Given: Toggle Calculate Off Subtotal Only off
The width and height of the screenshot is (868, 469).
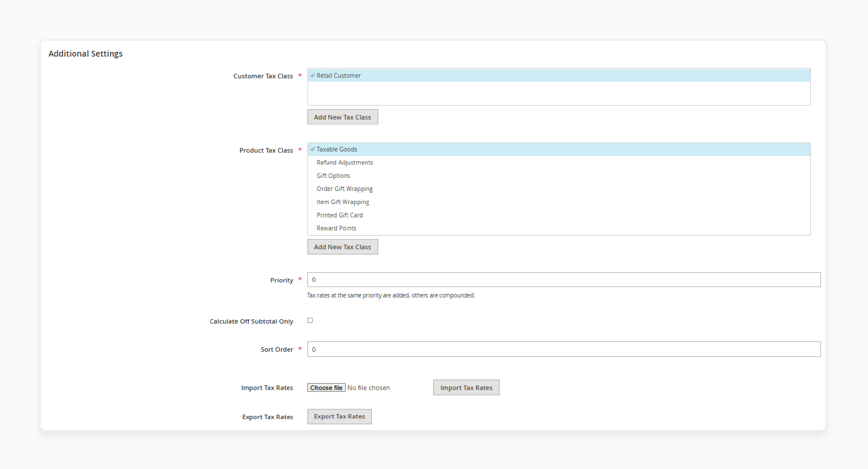Looking at the screenshot, I should tap(310, 320).
